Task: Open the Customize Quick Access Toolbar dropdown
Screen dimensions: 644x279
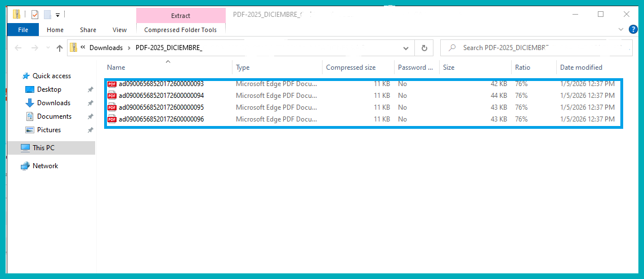Action: pyautogui.click(x=57, y=15)
